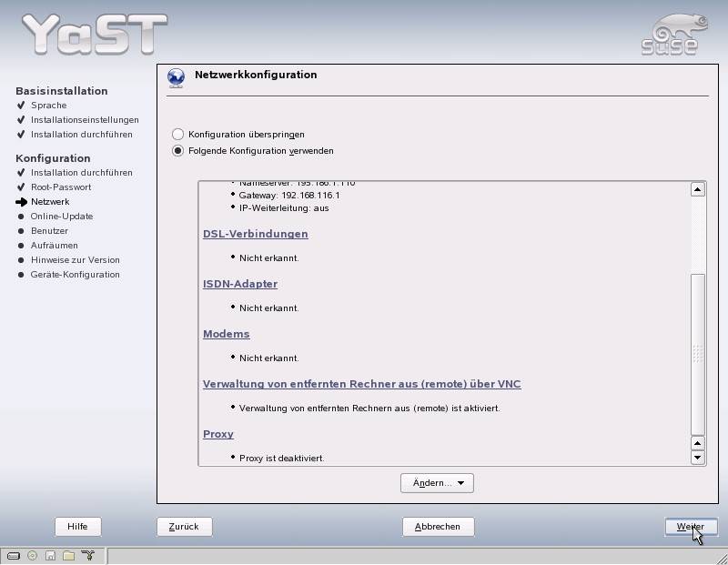The height and width of the screenshot is (565, 728).
Task: Click Nicht erkannt under ISDN-Adapter
Action: point(268,308)
